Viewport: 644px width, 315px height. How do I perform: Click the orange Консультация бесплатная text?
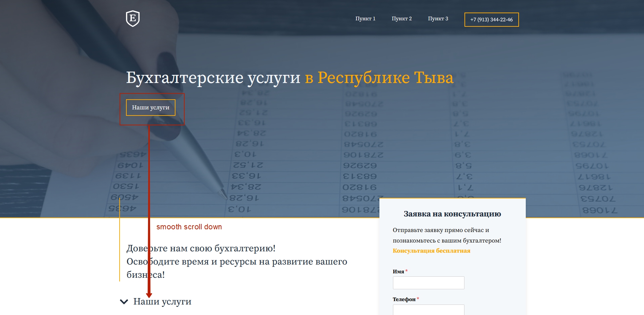click(431, 251)
